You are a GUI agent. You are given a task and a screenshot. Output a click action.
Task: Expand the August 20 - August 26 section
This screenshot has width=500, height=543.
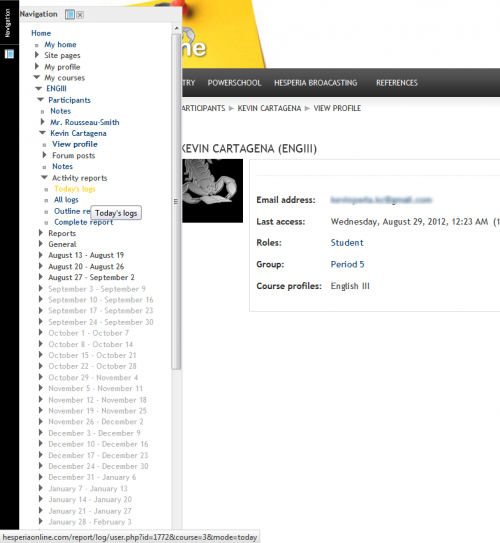tap(41, 266)
